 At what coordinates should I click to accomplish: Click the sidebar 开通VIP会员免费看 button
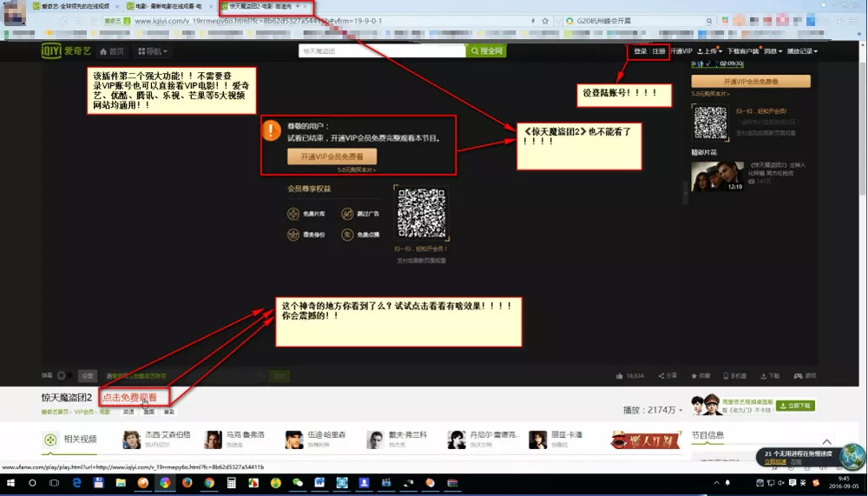(x=750, y=82)
